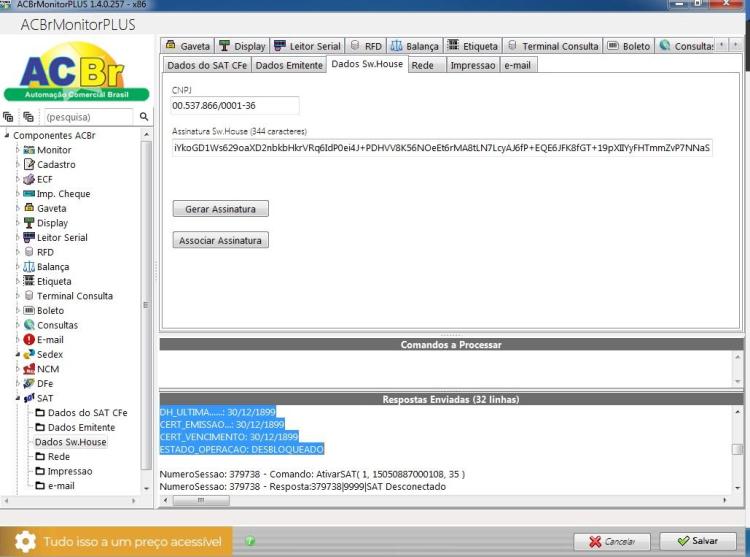Click the orange Tudo isso a um preço acessível banner

click(x=116, y=542)
